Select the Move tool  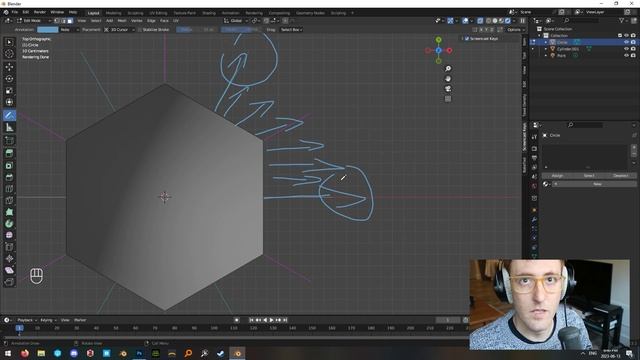pos(9,67)
